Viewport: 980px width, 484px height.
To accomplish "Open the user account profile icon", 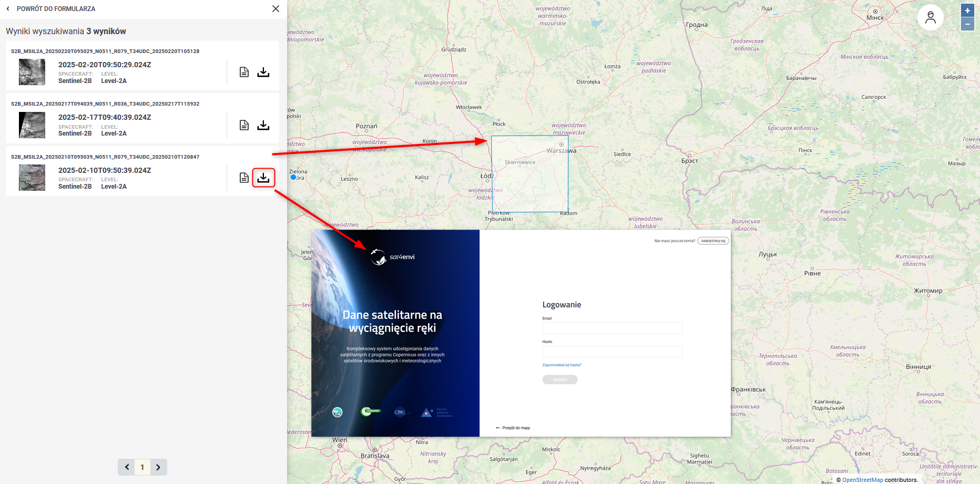I will [x=930, y=18].
